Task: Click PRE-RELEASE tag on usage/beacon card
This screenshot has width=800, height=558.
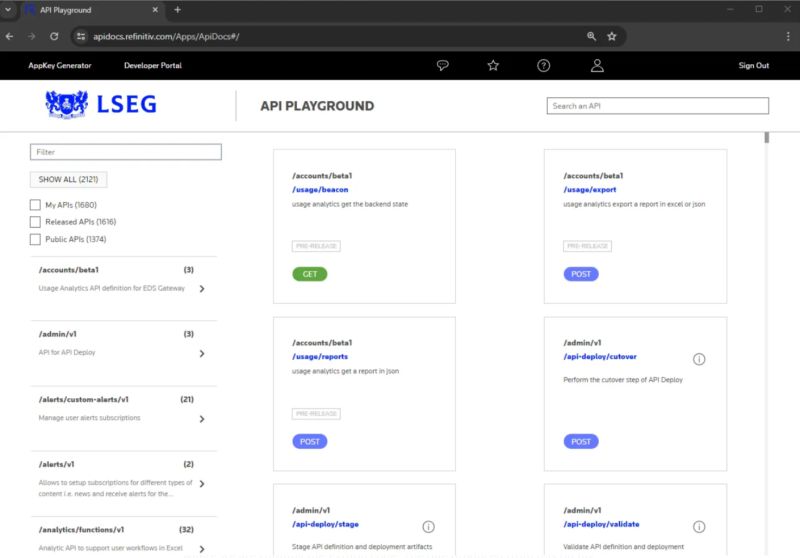Action: (x=316, y=246)
